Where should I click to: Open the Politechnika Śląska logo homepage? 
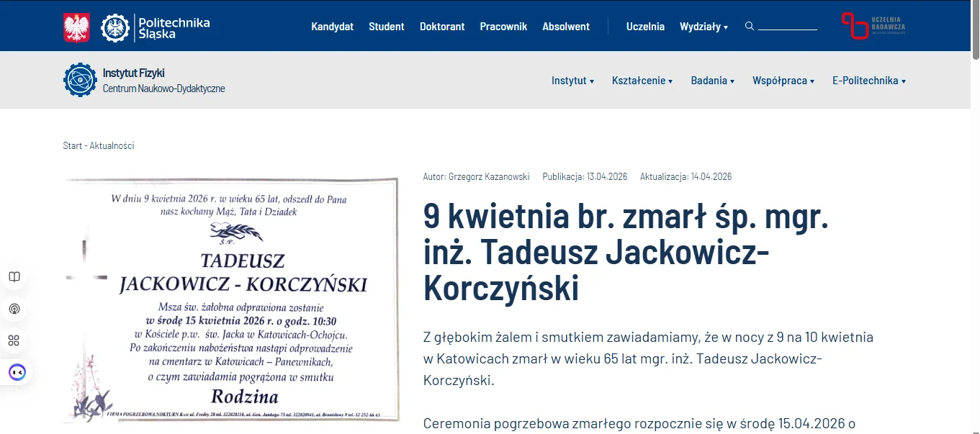pyautogui.click(x=156, y=27)
